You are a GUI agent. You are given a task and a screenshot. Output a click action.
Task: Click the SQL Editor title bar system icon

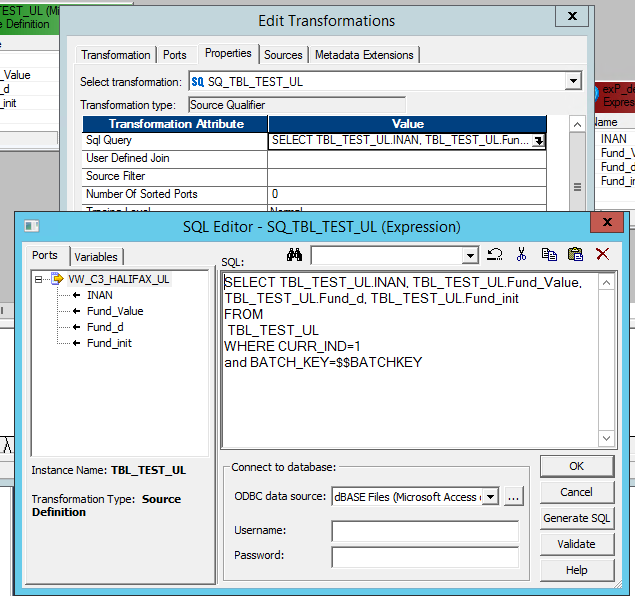tap(32, 226)
